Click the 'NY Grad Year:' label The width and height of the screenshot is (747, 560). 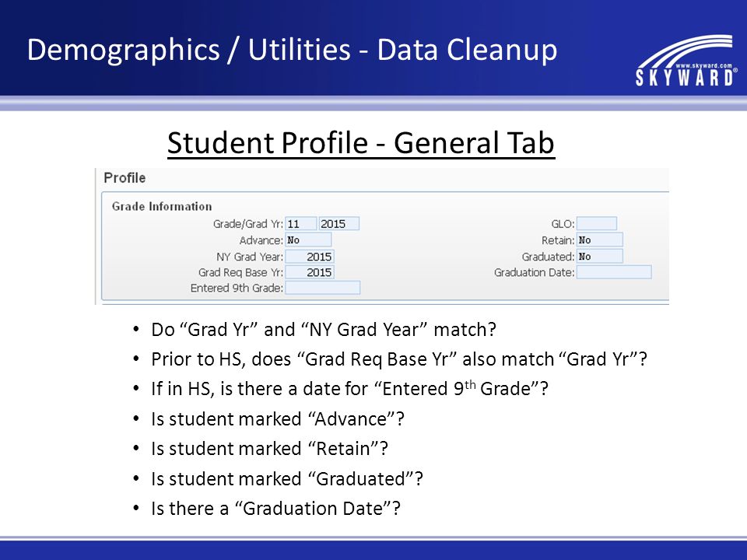(x=250, y=257)
